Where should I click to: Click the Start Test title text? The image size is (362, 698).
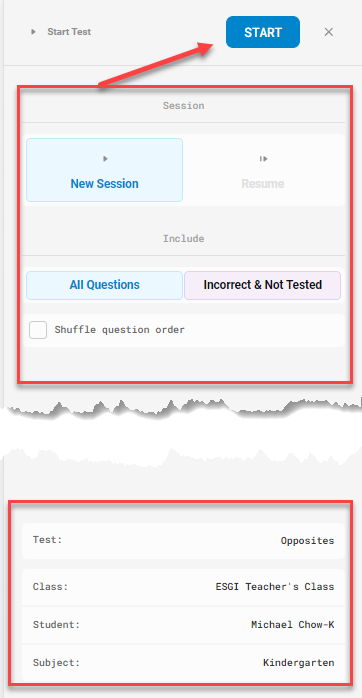[x=69, y=32]
